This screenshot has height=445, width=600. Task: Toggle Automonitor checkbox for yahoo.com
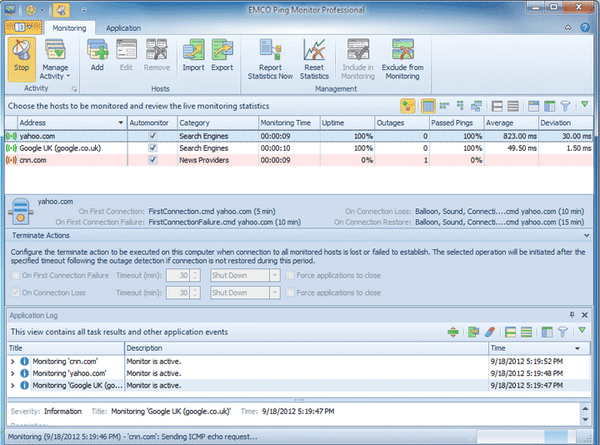click(152, 133)
